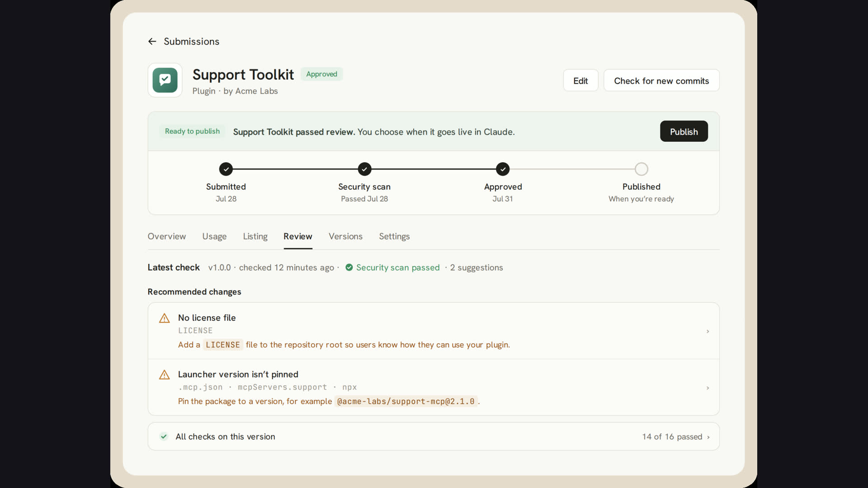Viewport: 868px width, 488px height.
Task: Click the Edit button
Action: (x=580, y=80)
